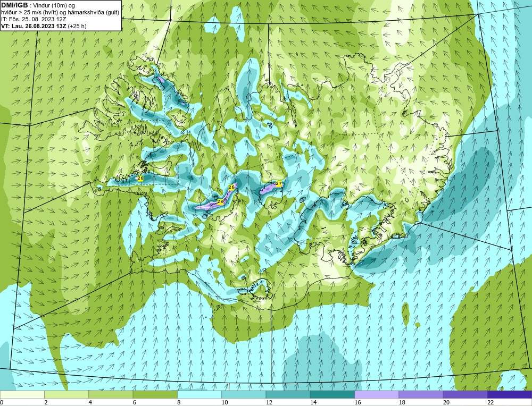This screenshot has height=406, width=532.
Task: Click the 18–20 m/s purple legend swatch
Action: (421, 394)
